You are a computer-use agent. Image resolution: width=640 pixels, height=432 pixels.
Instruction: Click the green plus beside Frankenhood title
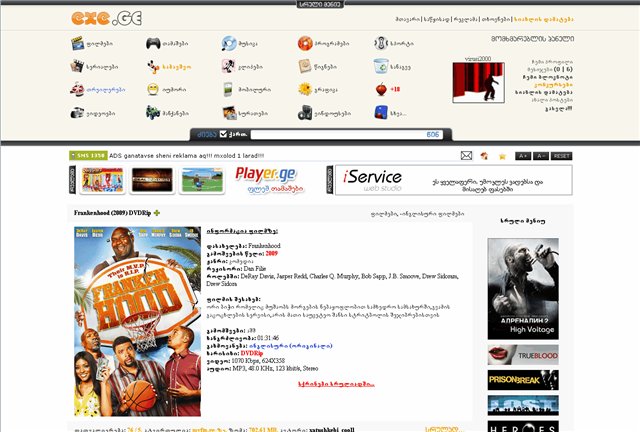(157, 213)
